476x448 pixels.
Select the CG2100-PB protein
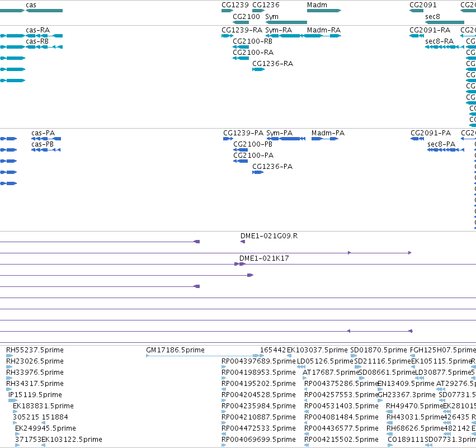(241, 150)
